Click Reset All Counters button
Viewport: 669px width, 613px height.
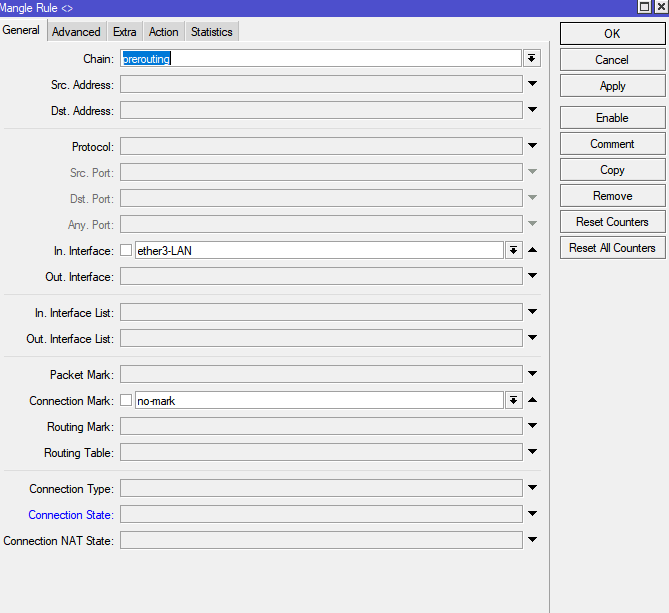tap(612, 248)
